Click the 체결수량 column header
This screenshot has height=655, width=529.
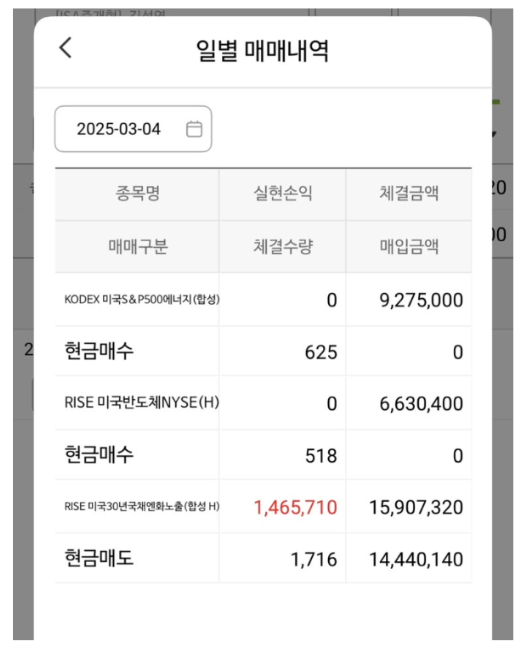click(x=283, y=246)
